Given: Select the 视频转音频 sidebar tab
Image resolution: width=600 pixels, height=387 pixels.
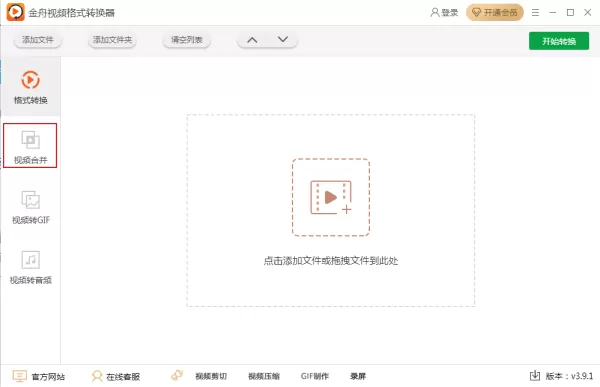Looking at the screenshot, I should (31, 267).
